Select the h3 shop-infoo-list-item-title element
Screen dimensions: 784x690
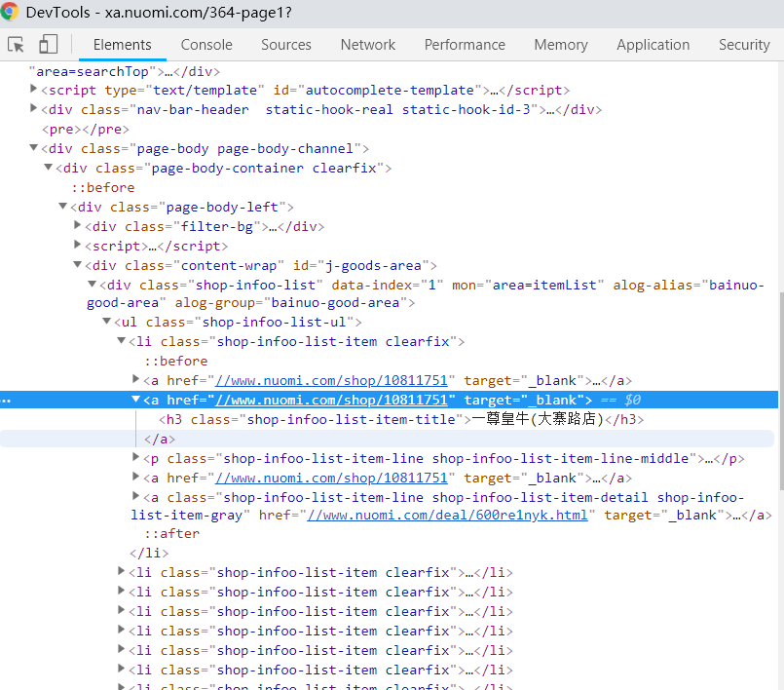coord(401,419)
